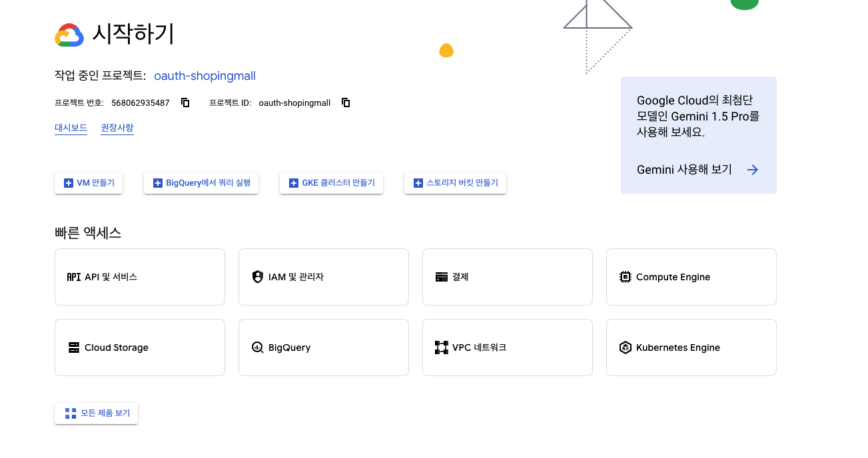The image size is (868, 458).
Task: Click BigQuery에서 쿼리 실행 button
Action: pyautogui.click(x=201, y=183)
